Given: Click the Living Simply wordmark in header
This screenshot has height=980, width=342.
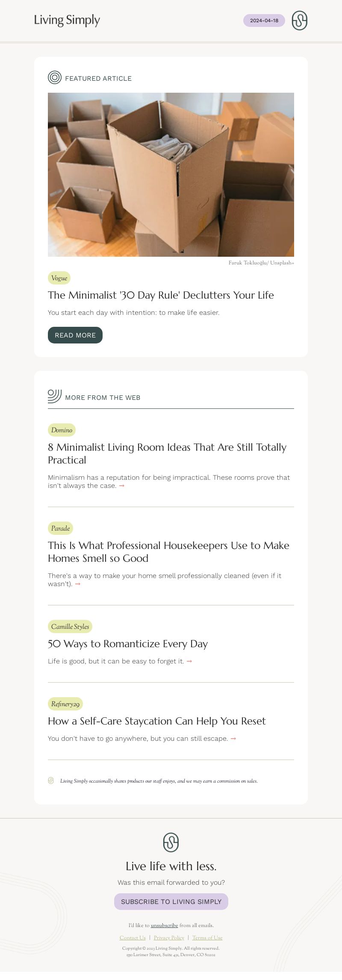Looking at the screenshot, I should (x=67, y=20).
